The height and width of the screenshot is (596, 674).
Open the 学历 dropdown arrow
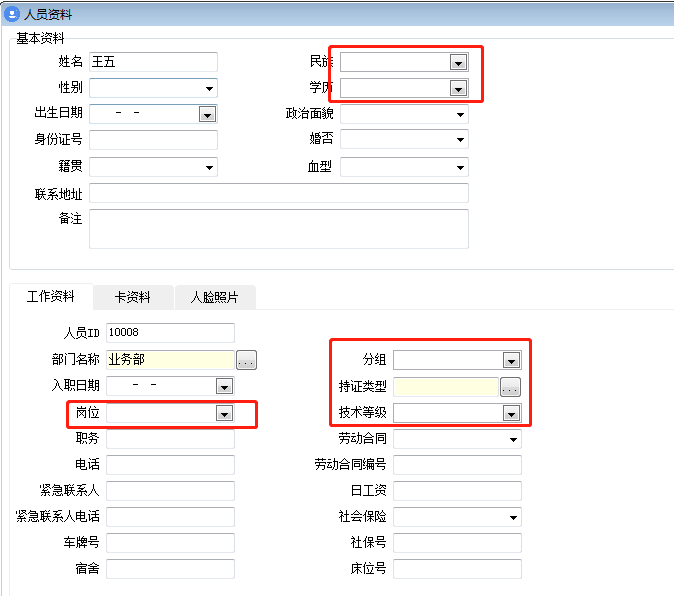point(459,89)
